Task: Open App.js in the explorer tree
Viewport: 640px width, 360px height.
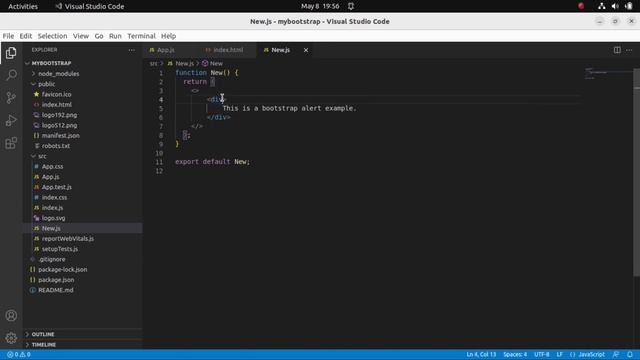Action: (x=50, y=177)
